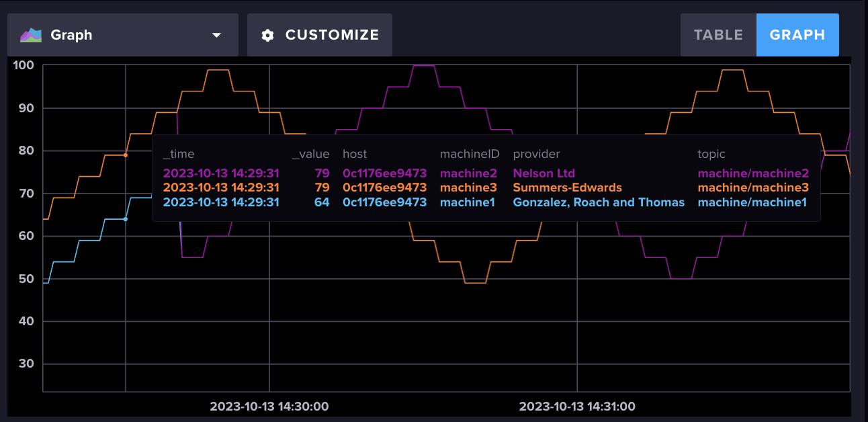The width and height of the screenshot is (868, 422).
Task: Switch to the TABLE view
Action: [718, 35]
